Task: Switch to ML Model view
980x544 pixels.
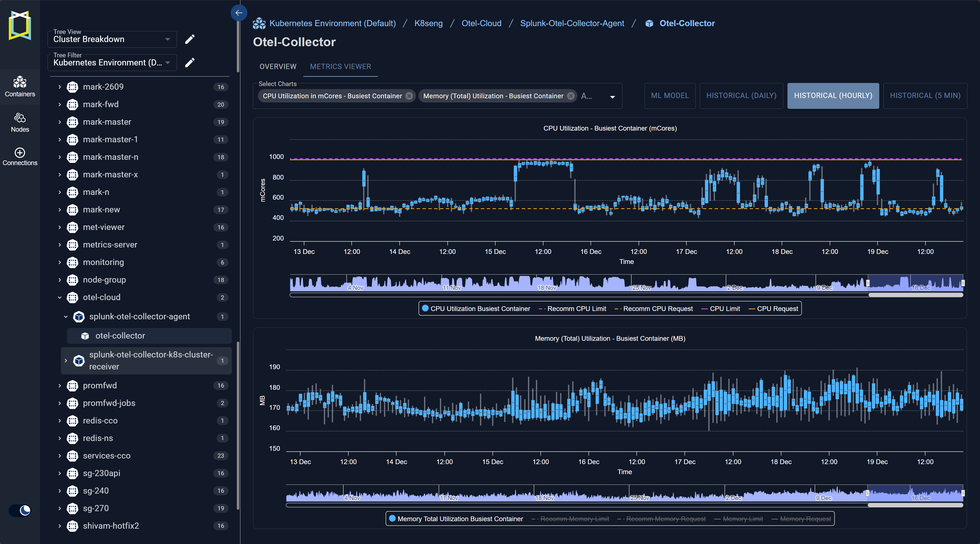Action: 670,95
